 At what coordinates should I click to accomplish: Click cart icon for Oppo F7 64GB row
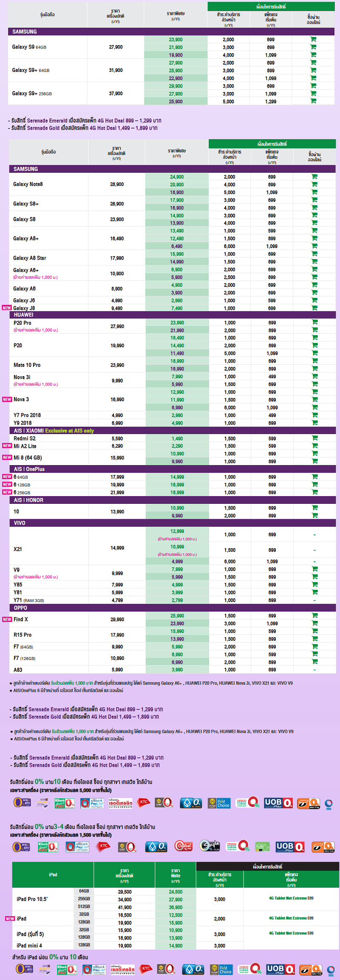[314, 646]
